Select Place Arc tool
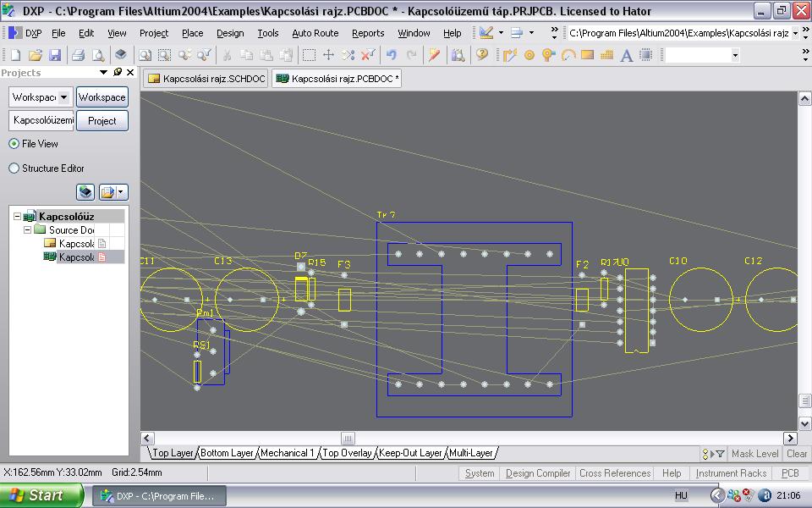Screen dimensions: 812x508 (568, 54)
